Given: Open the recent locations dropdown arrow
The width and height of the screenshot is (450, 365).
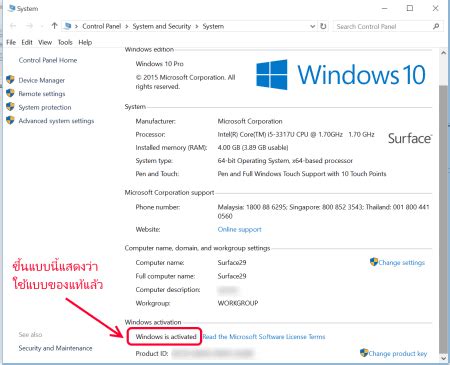Looking at the screenshot, I should [x=42, y=26].
